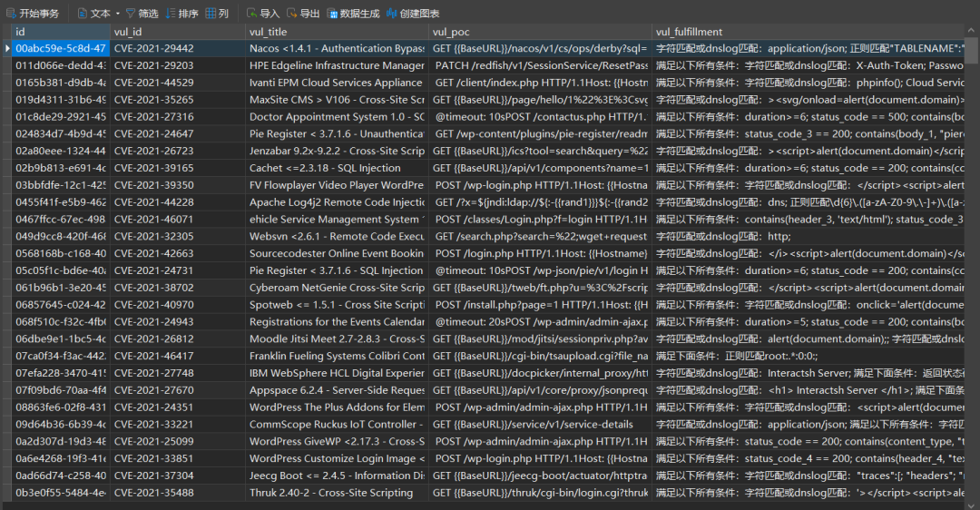Image resolution: width=980 pixels, height=510 pixels.
Task: Select the id column header
Action: click(61, 32)
